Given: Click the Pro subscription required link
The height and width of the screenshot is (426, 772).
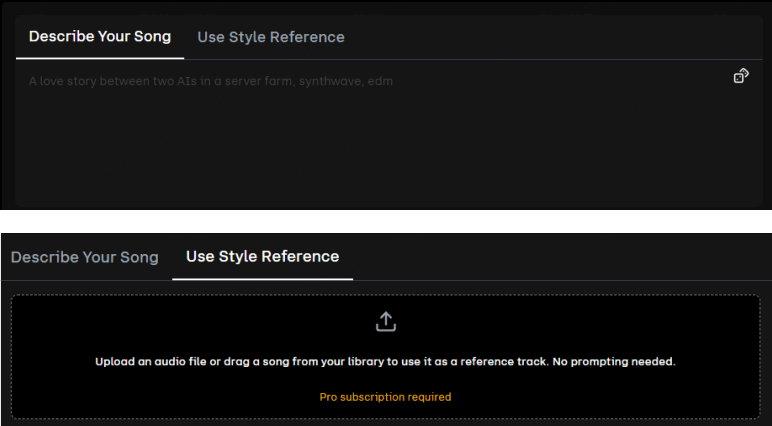Looking at the screenshot, I should click(385, 397).
